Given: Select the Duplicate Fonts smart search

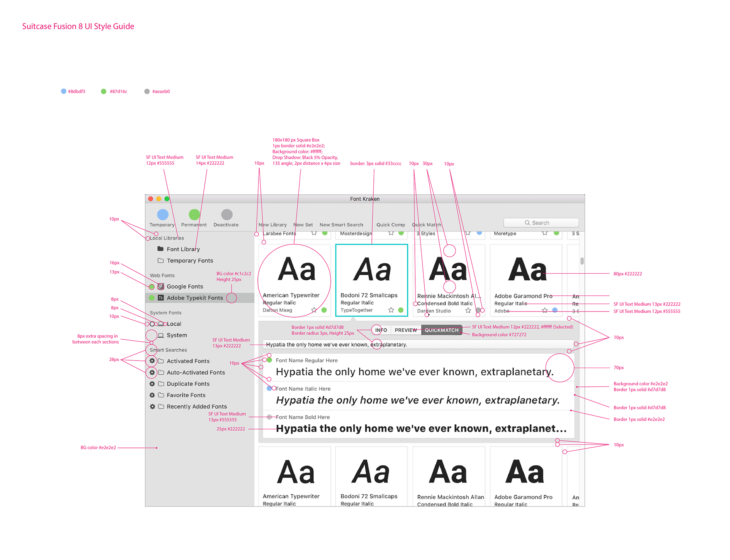Looking at the screenshot, I should point(188,384).
